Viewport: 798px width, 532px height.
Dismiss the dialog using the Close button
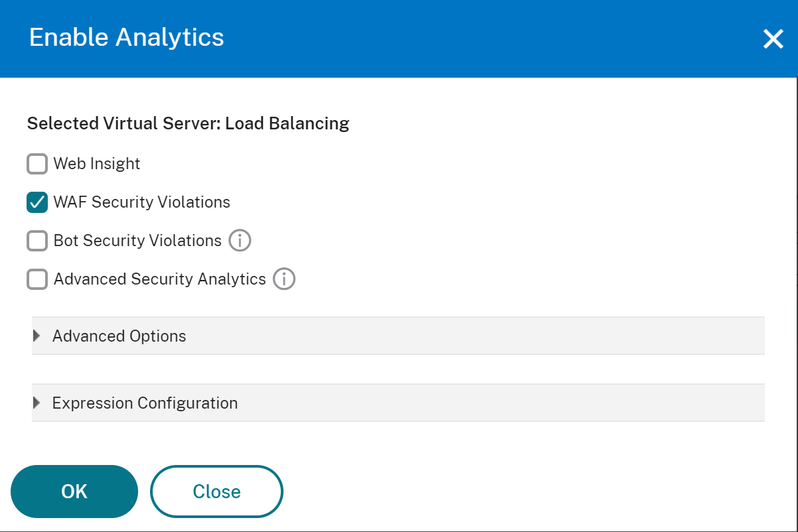click(x=217, y=492)
